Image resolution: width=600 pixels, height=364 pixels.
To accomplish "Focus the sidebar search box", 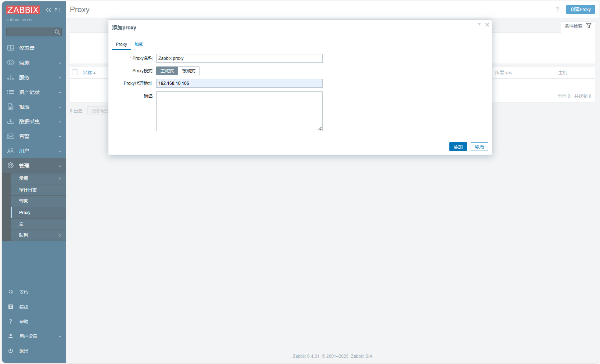I will click(34, 32).
